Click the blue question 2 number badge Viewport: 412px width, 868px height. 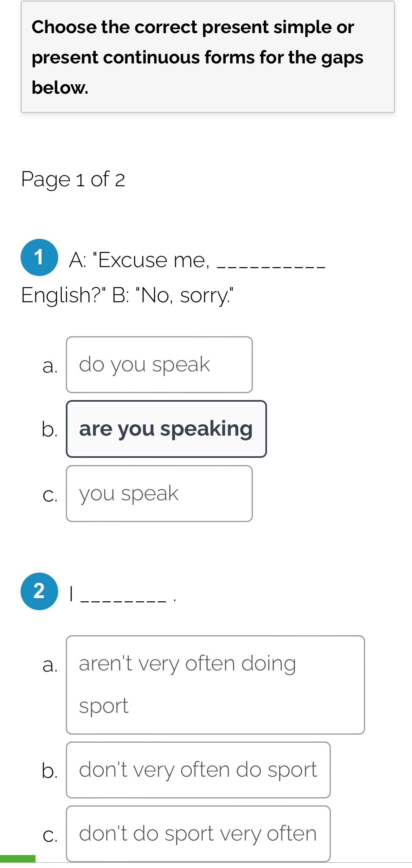coord(39,591)
